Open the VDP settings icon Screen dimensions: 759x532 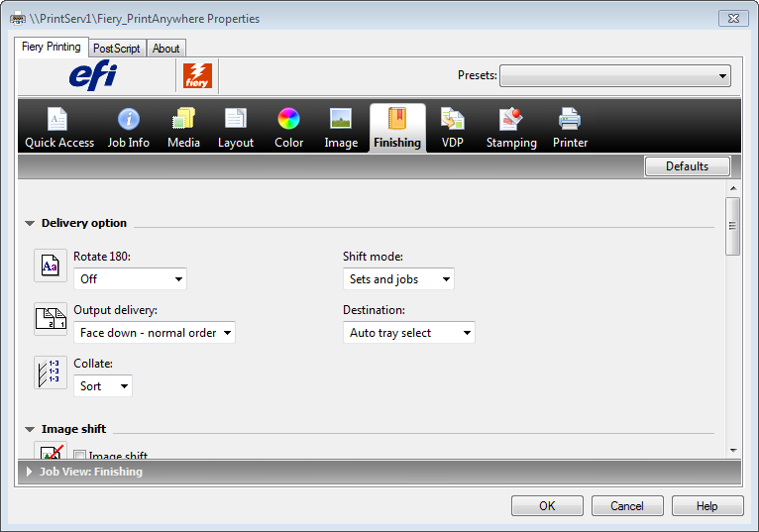(x=453, y=120)
